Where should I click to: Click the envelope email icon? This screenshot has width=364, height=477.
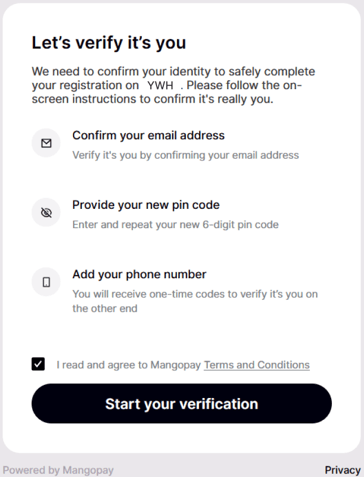coord(46,143)
